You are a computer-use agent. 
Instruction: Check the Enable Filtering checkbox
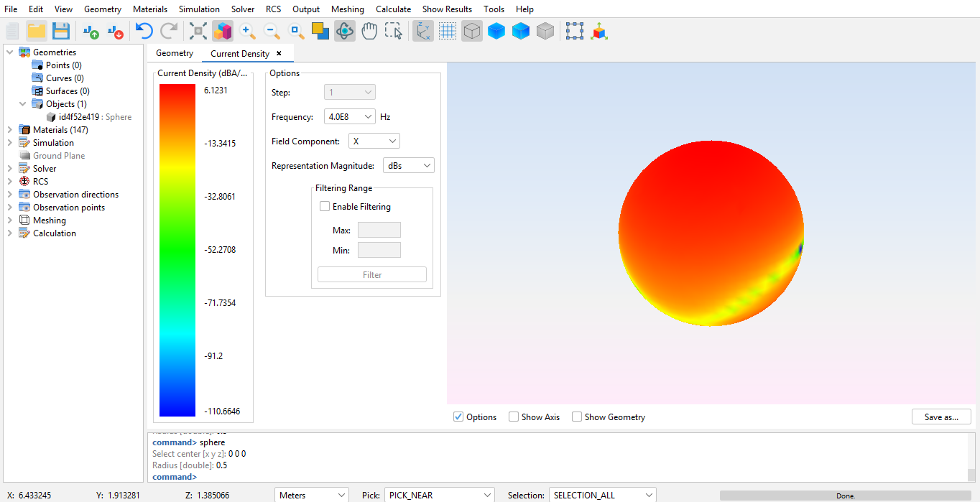[x=325, y=207]
